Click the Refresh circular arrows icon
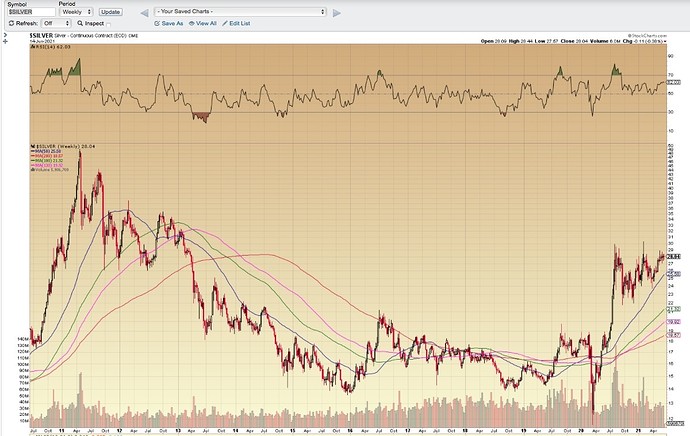Image resolution: width=690 pixels, height=436 pixels. pyautogui.click(x=11, y=23)
